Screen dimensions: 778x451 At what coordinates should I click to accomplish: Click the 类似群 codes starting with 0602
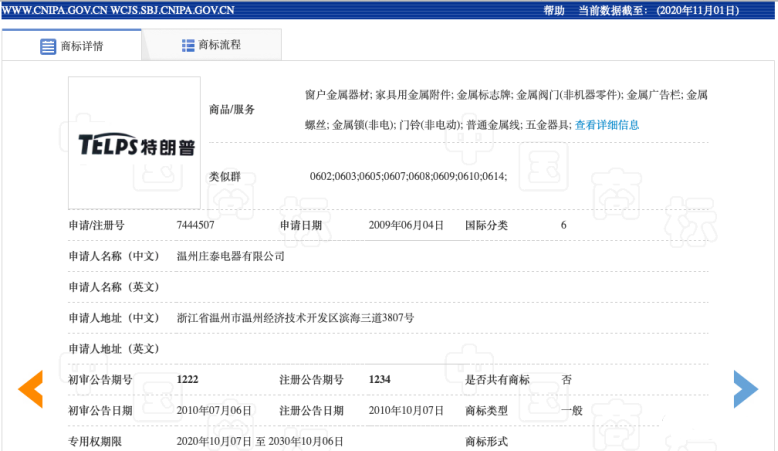click(x=408, y=176)
